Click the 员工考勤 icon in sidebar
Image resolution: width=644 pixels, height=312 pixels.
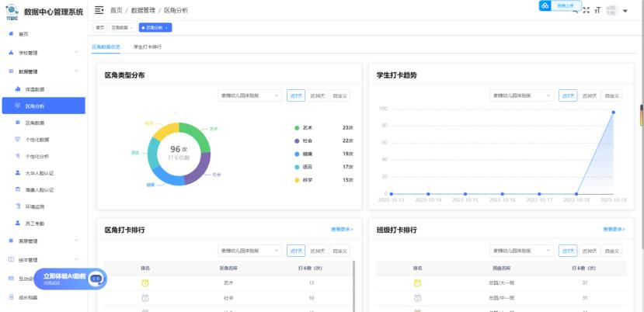pyautogui.click(x=18, y=224)
